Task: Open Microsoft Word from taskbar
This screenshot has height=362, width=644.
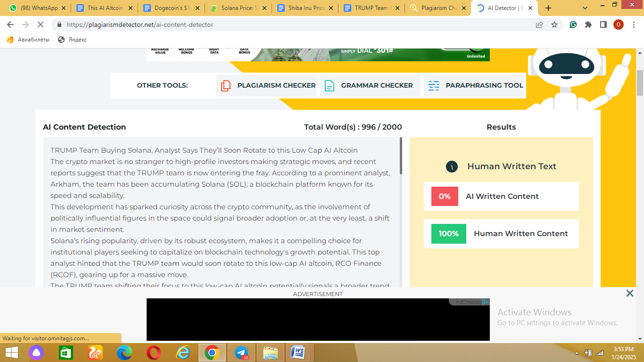Action: click(298, 353)
